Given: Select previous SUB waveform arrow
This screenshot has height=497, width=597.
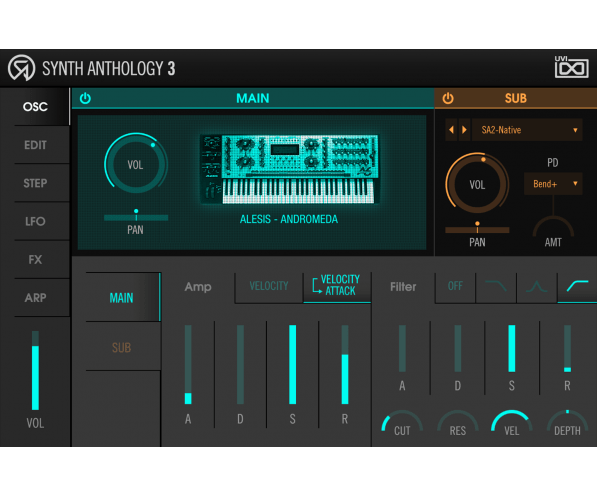Looking at the screenshot, I should [451, 130].
